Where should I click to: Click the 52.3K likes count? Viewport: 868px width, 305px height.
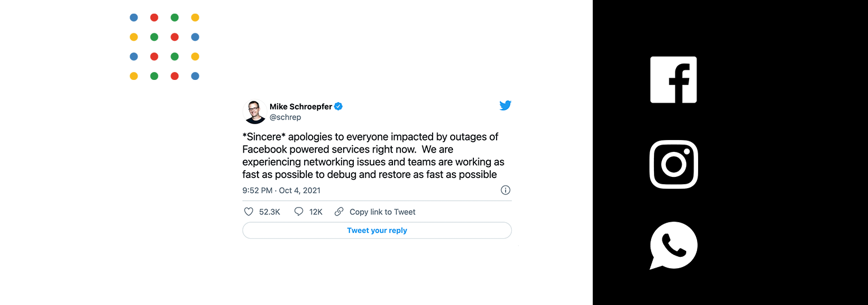(270, 212)
